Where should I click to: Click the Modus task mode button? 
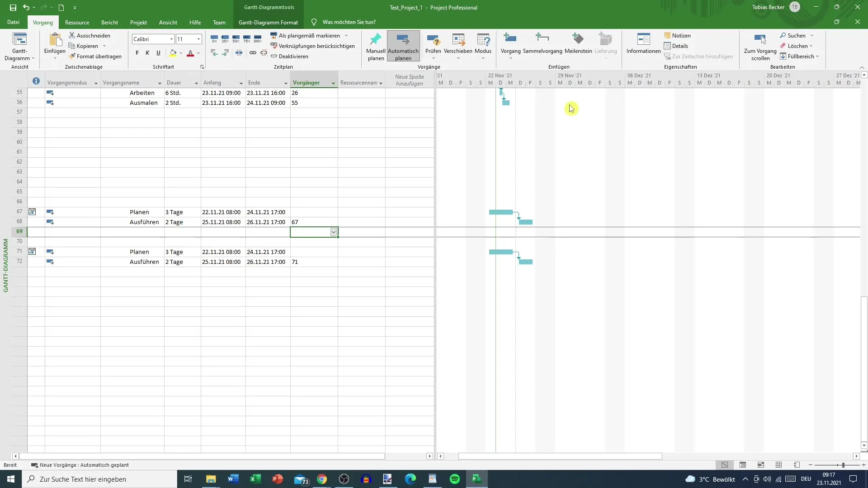(483, 46)
